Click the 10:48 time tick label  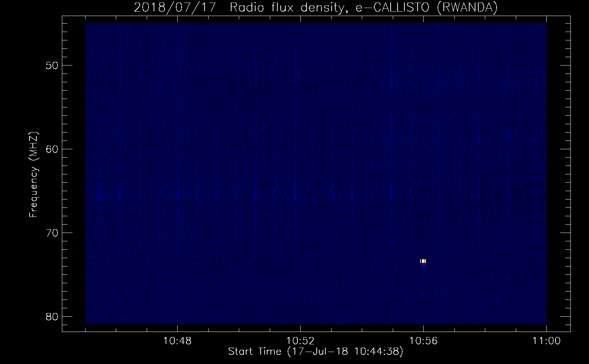[177, 341]
